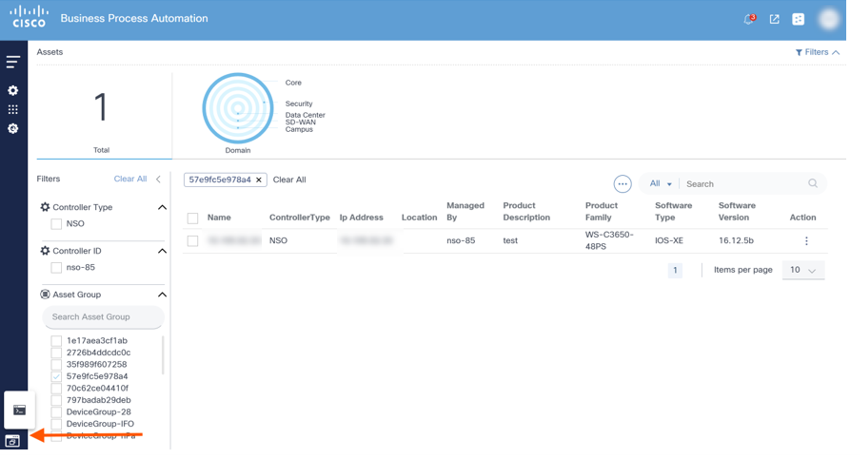The height and width of the screenshot is (455, 860).
Task: Sort by Location column header
Action: [x=419, y=218]
